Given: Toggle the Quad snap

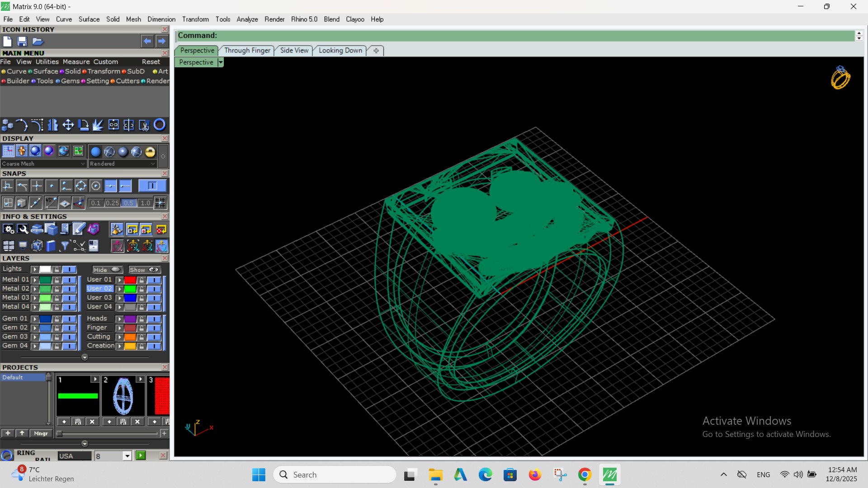Looking at the screenshot, I should pyautogui.click(x=81, y=186).
